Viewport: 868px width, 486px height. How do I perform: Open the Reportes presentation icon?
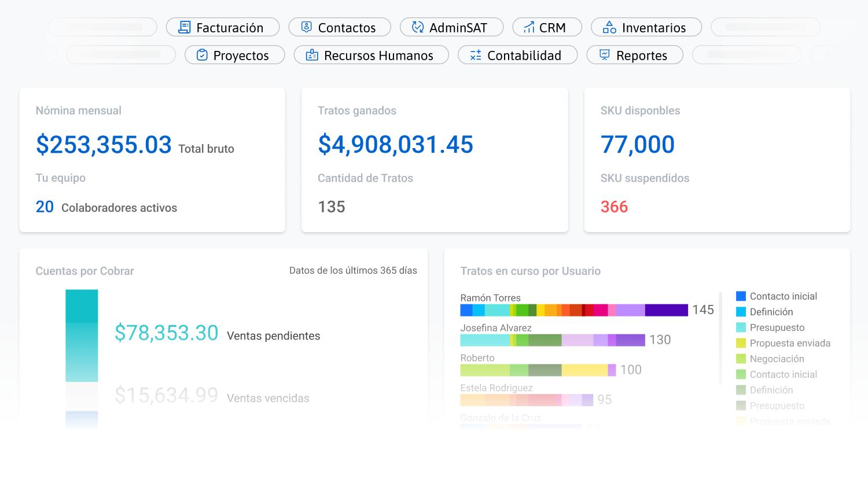click(x=605, y=55)
